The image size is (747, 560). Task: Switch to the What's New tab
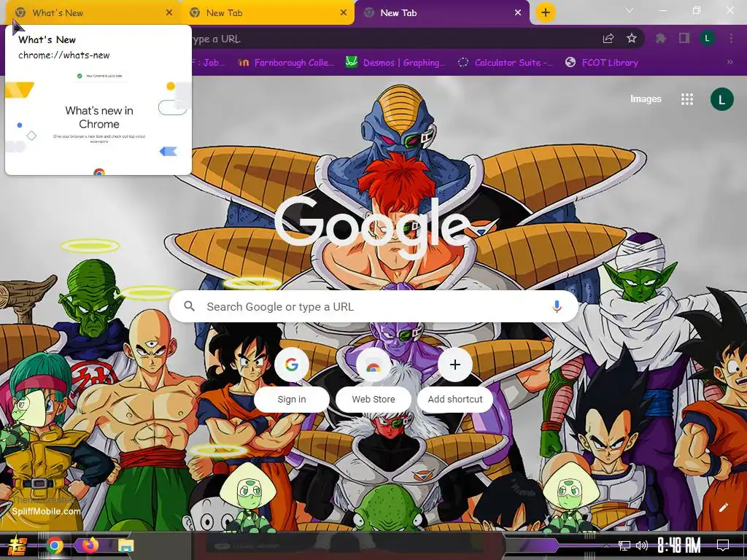(93, 13)
